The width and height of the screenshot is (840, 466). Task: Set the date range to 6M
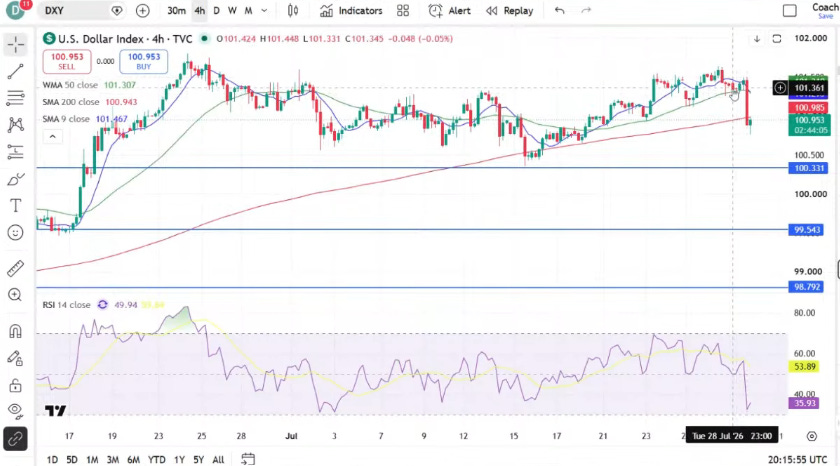click(x=133, y=460)
